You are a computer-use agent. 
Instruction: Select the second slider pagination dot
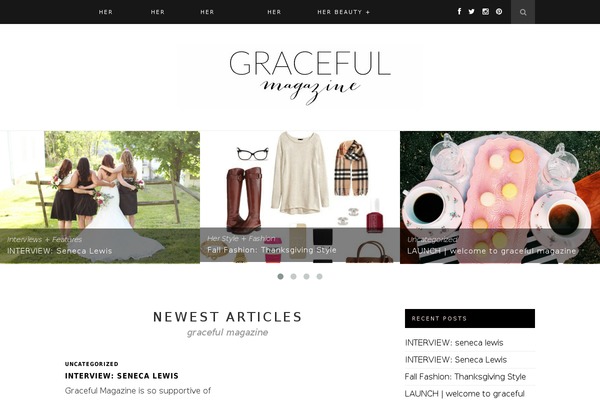[x=293, y=276]
